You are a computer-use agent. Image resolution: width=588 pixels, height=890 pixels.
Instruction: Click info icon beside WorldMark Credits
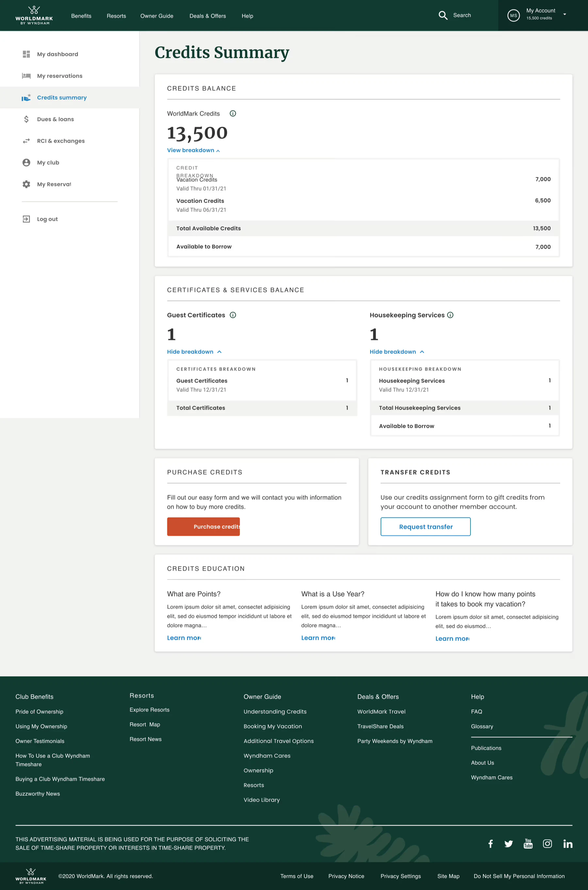pyautogui.click(x=233, y=113)
